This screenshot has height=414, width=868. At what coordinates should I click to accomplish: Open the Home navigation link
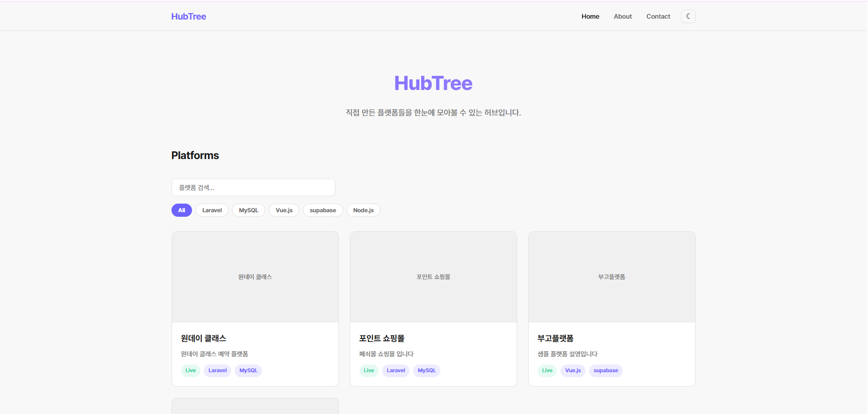click(x=590, y=16)
